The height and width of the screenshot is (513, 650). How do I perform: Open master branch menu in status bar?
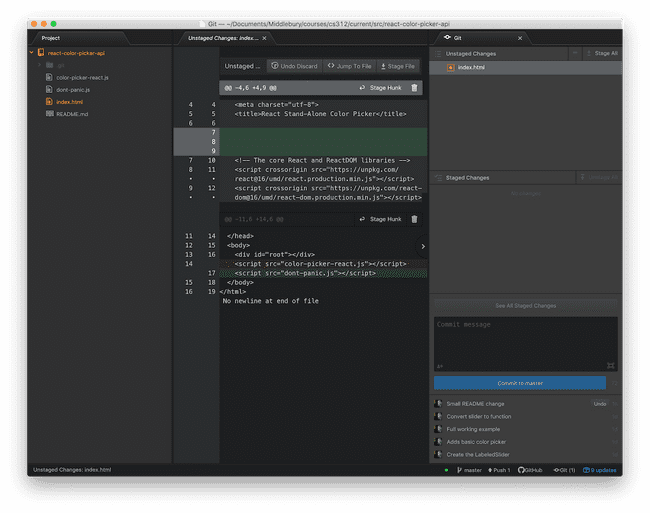469,470
